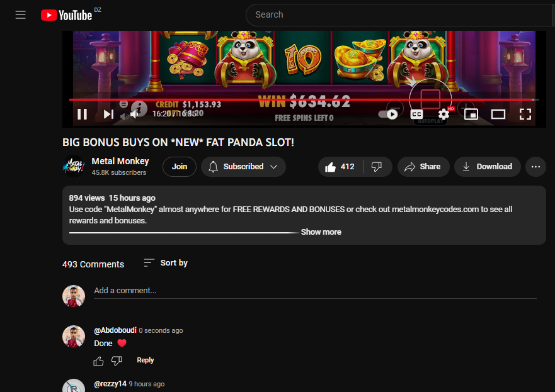Image resolution: width=555 pixels, height=392 pixels.
Task: Like the "Done" comment
Action: [x=98, y=361]
